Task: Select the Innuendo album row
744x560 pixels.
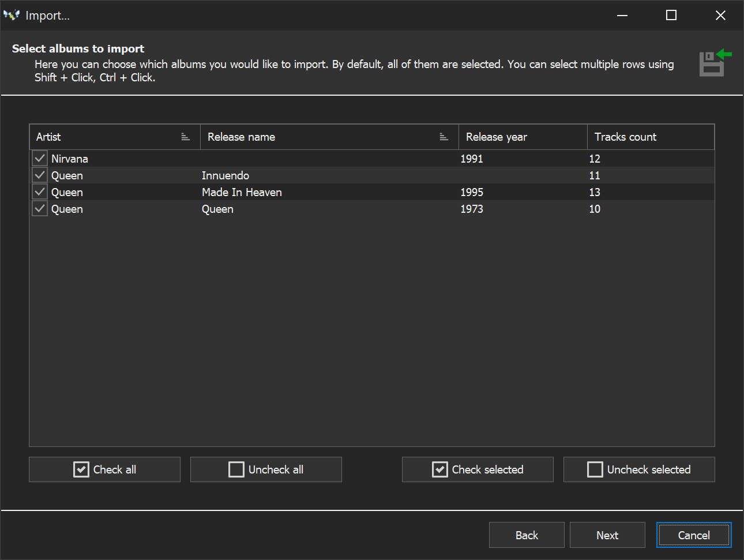Action: coord(226,175)
